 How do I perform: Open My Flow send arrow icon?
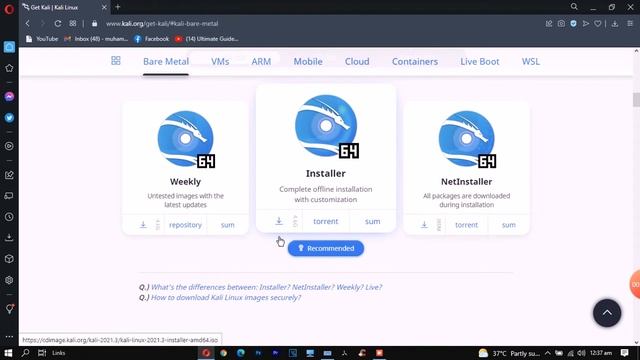coord(586,24)
